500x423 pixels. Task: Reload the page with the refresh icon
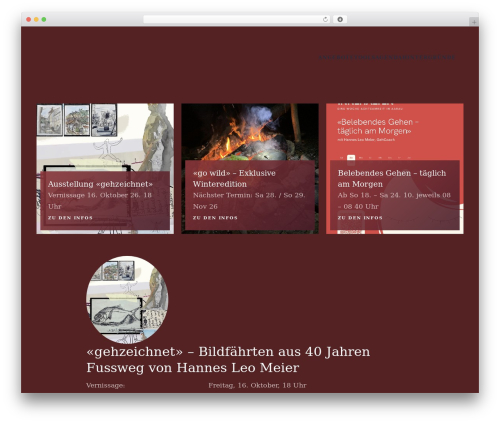(325, 19)
